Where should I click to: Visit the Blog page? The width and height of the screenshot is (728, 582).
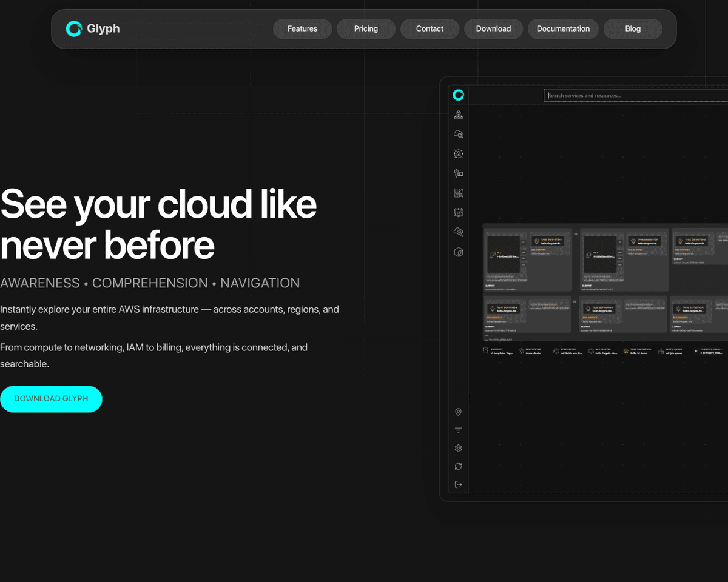point(633,28)
